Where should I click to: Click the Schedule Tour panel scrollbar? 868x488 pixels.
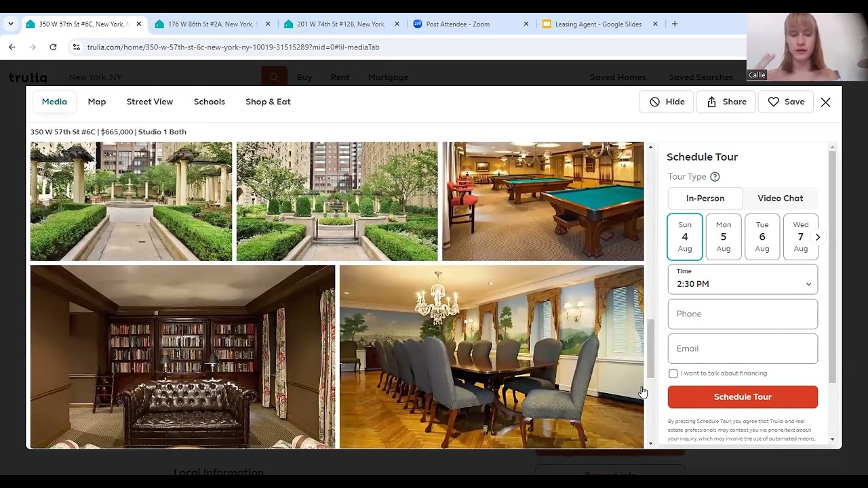click(x=832, y=267)
